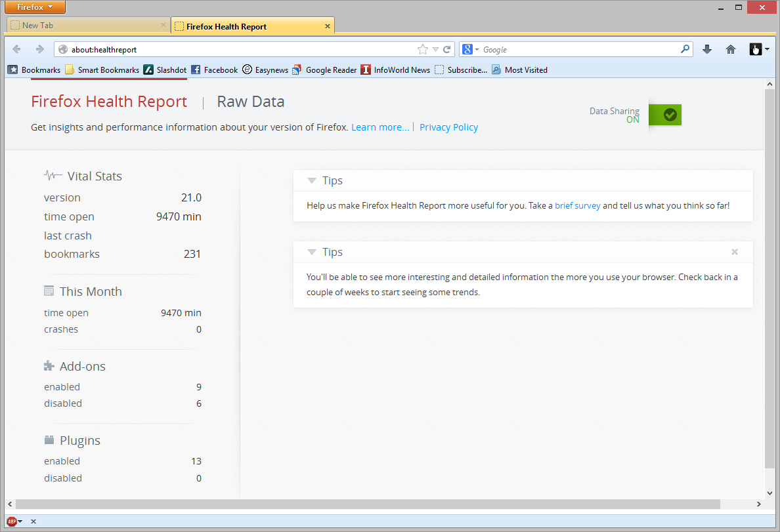
Task: Open the Bookmarks toolbar folder
Action: click(x=34, y=70)
